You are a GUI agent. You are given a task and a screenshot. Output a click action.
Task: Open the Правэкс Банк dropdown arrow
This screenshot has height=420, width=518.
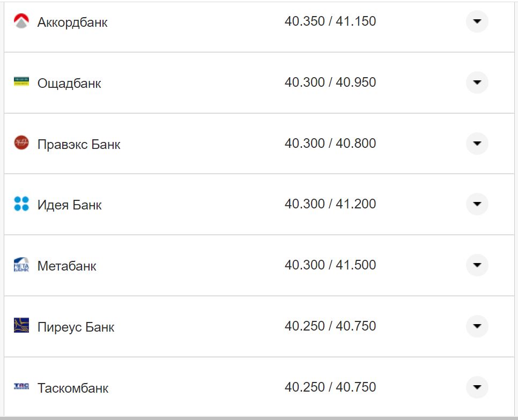tap(477, 143)
